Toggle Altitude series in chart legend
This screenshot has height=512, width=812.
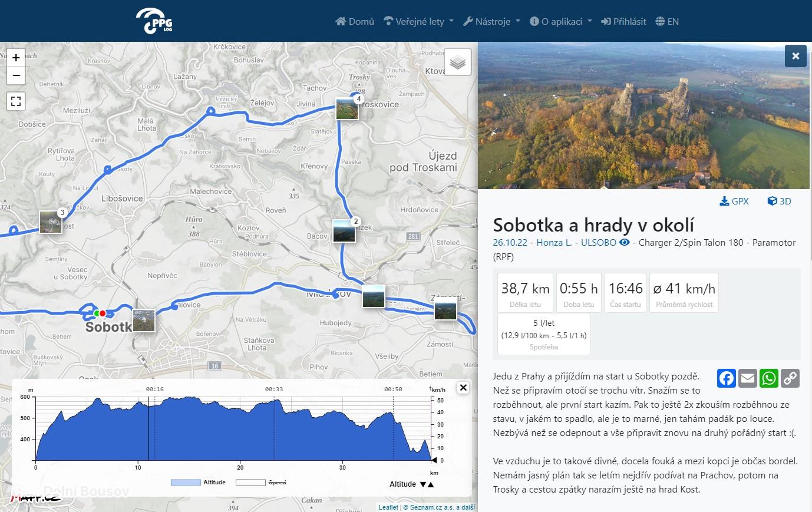[x=198, y=482]
